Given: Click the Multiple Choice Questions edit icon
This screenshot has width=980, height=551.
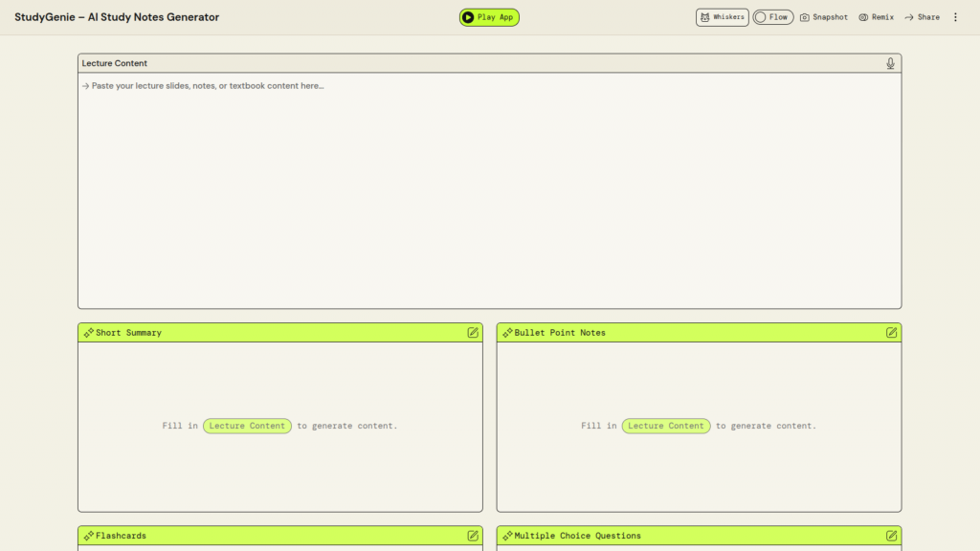Looking at the screenshot, I should point(891,536).
